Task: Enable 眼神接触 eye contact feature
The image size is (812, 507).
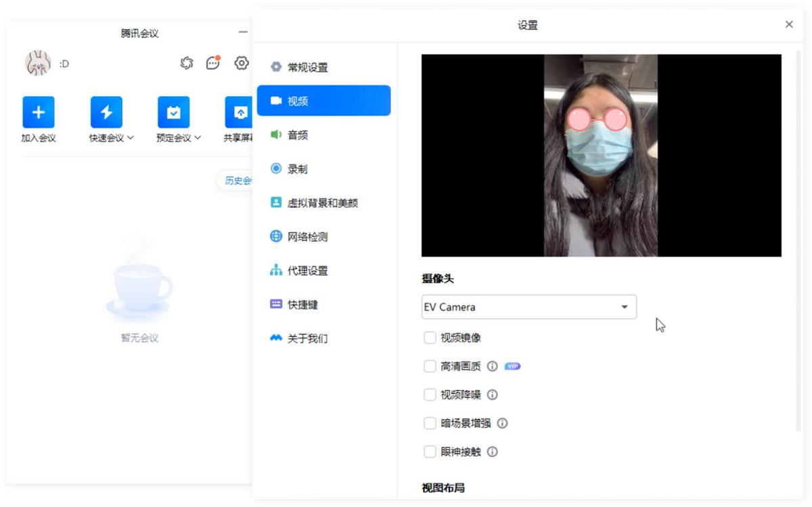Action: pos(430,451)
